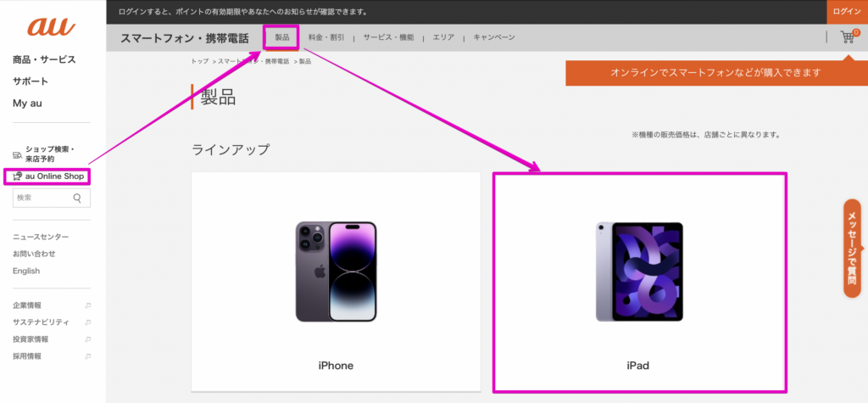Click スマートフォン・携帯電話 header title
Image resolution: width=868 pixels, height=403 pixels.
(184, 38)
